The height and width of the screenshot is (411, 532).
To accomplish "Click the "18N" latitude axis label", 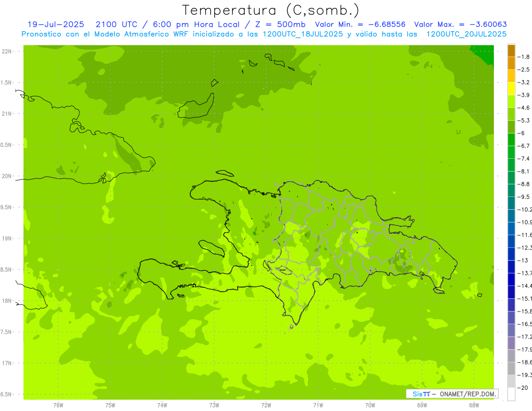I will click(6, 301).
